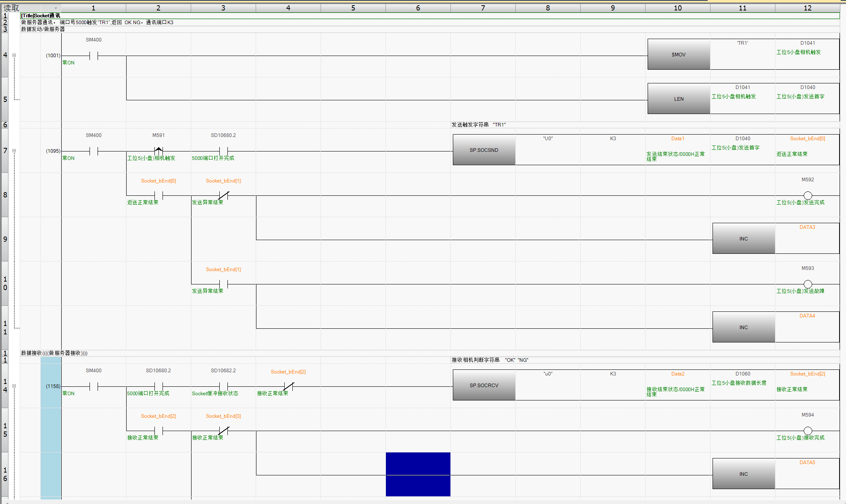Click the SP.SOCRCV instruction block
This screenshot has height=504, width=846.
point(483,385)
